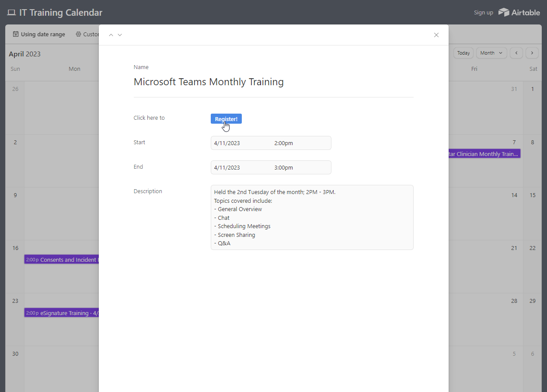The image size is (547, 392).
Task: Go to next record with down chevron
Action: click(120, 35)
